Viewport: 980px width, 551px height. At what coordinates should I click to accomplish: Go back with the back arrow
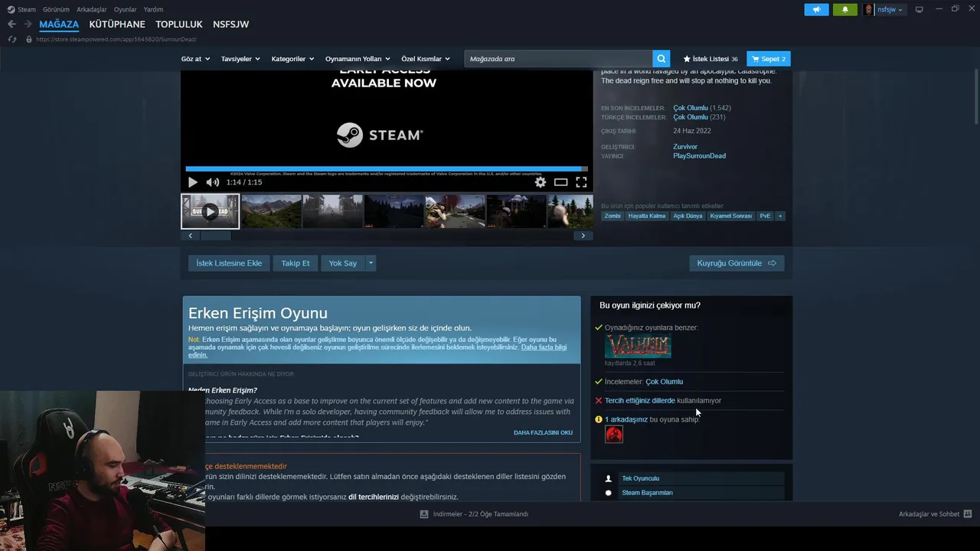click(11, 24)
